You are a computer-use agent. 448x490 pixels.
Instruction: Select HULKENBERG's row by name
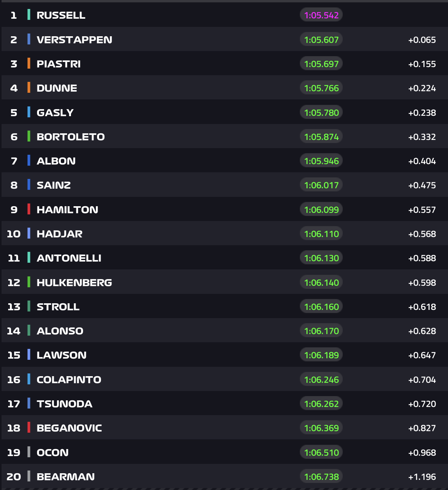[x=74, y=283]
